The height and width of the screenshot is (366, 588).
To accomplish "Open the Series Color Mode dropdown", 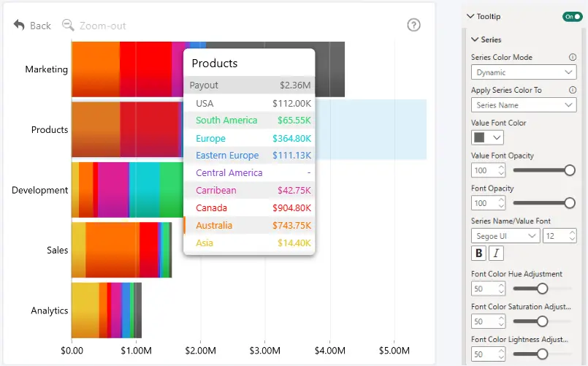I will pos(524,72).
